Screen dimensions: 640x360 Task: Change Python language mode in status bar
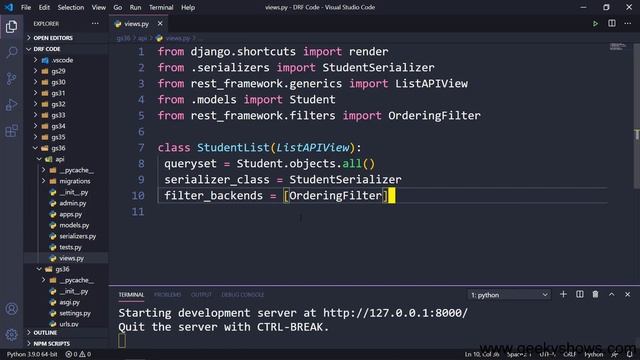[593, 354]
